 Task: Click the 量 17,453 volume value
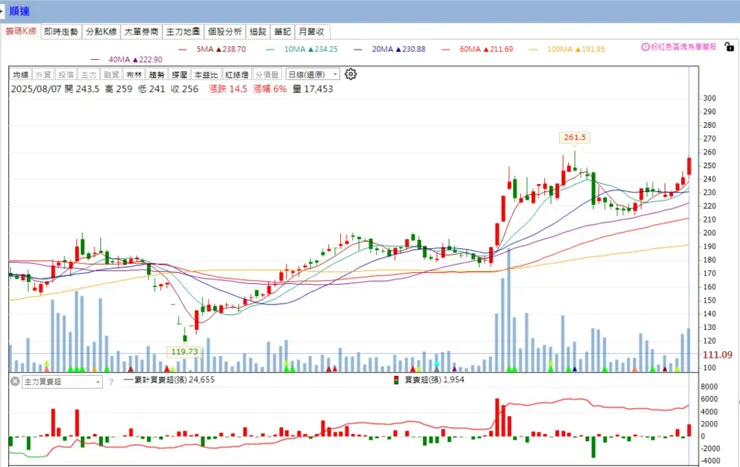click(313, 89)
